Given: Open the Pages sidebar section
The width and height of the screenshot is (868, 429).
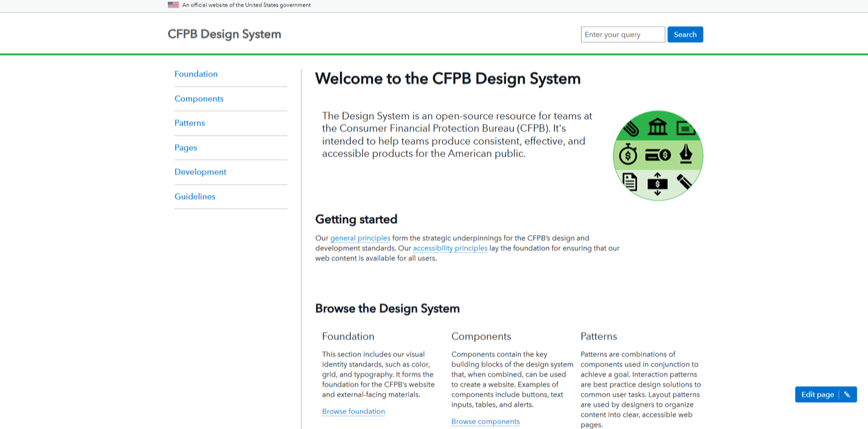Looking at the screenshot, I should coord(186,147).
